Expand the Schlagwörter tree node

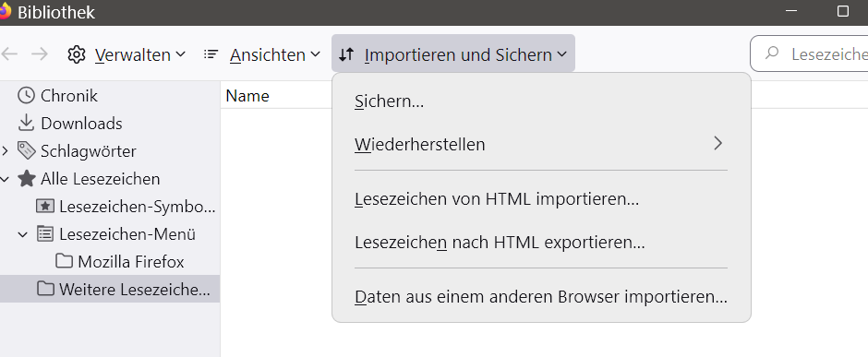(5, 150)
